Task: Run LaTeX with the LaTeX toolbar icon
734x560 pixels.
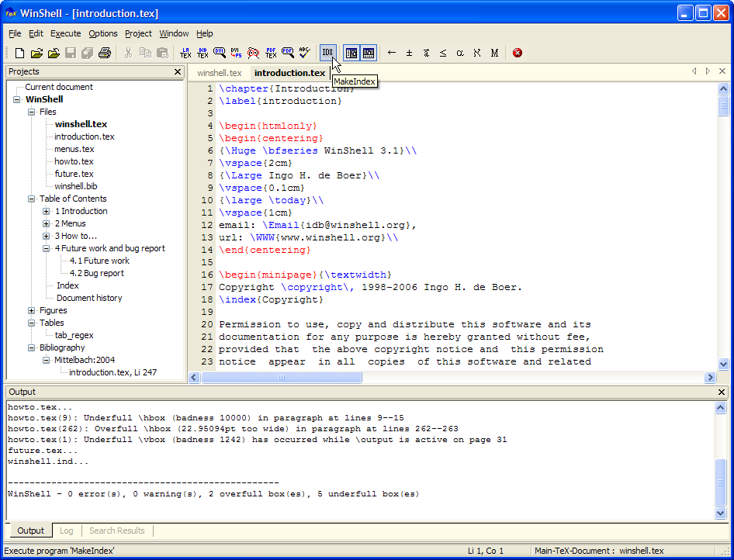Action: point(185,53)
